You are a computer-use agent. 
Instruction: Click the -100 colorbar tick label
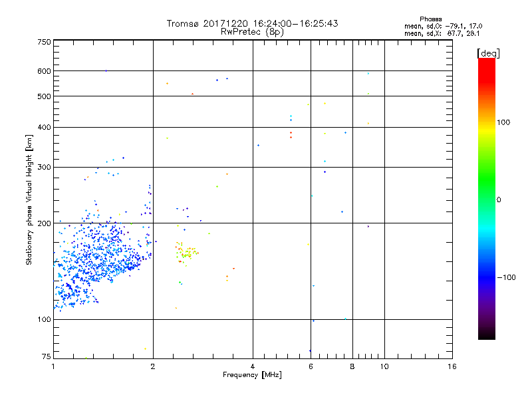click(509, 277)
